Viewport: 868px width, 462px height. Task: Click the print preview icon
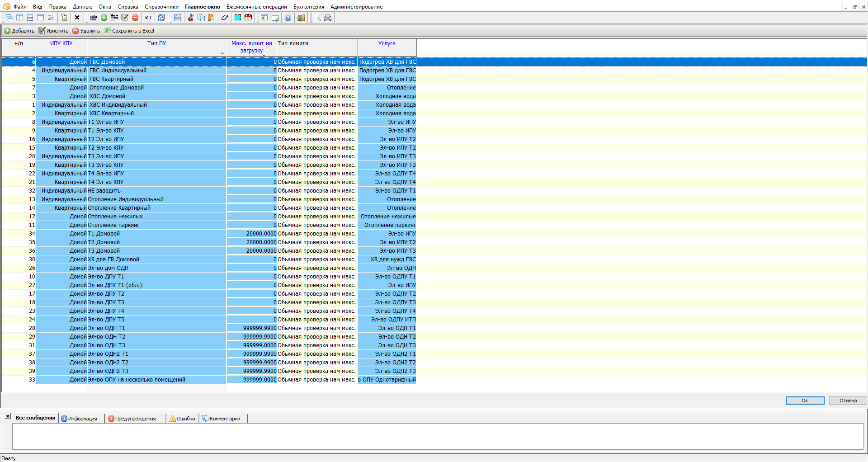click(x=318, y=18)
